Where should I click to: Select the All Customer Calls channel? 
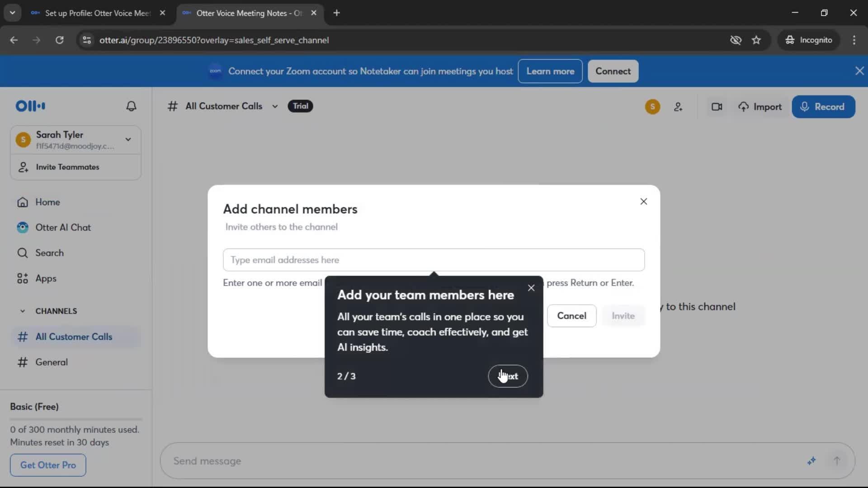coord(75,337)
